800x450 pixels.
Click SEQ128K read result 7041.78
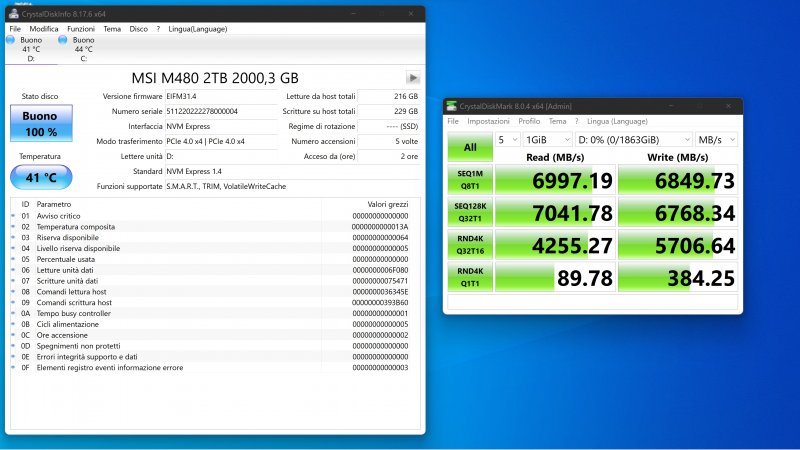pyautogui.click(x=555, y=212)
